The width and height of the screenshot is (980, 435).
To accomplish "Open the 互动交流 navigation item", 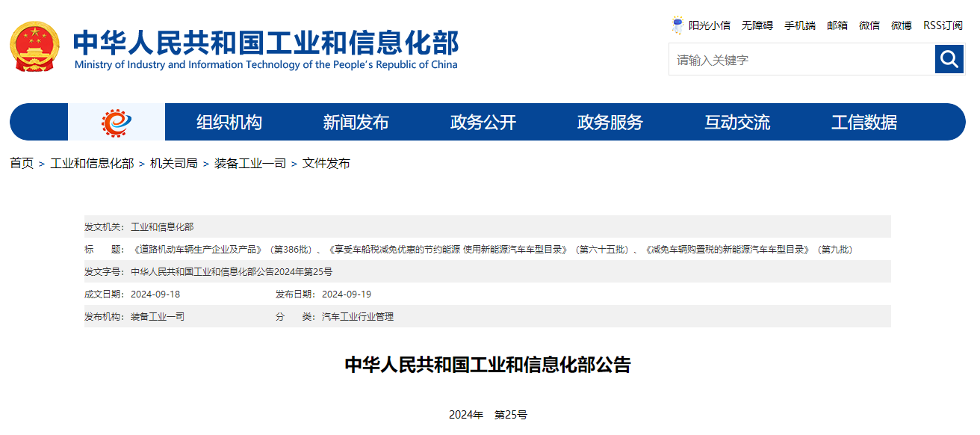I will (736, 122).
